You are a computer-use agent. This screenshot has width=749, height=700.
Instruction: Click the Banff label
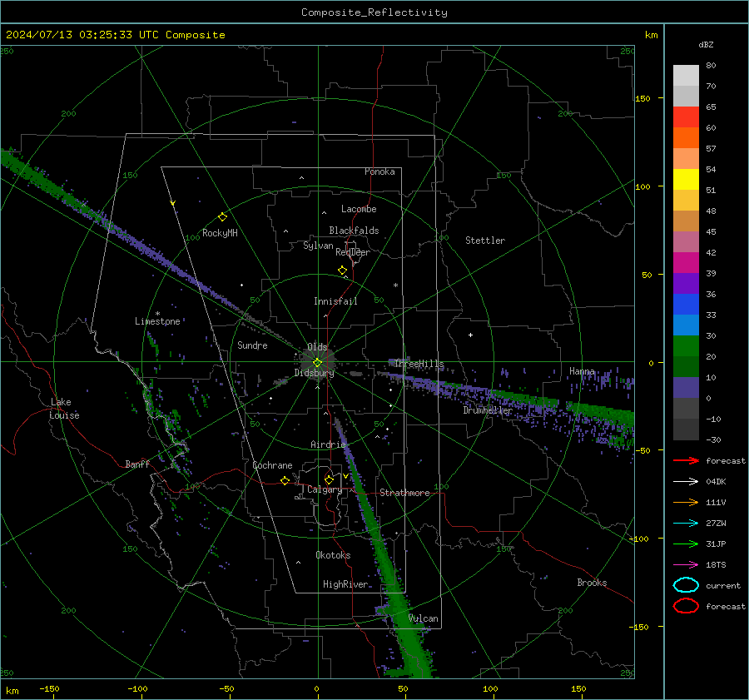tap(137, 464)
